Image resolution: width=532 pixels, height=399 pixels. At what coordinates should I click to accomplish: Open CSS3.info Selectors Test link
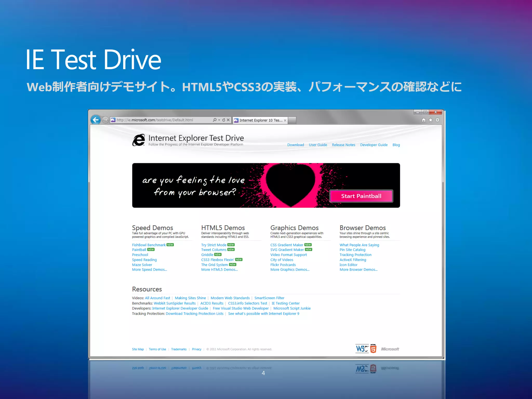click(247, 303)
